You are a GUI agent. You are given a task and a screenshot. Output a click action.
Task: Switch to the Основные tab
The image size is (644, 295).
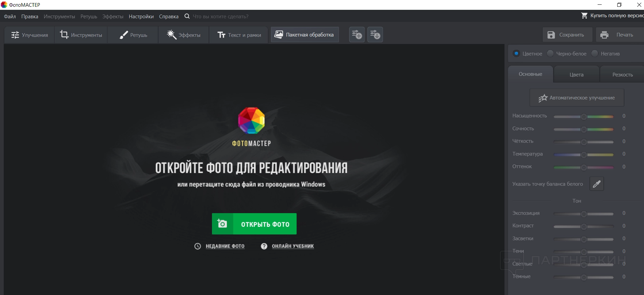click(531, 74)
